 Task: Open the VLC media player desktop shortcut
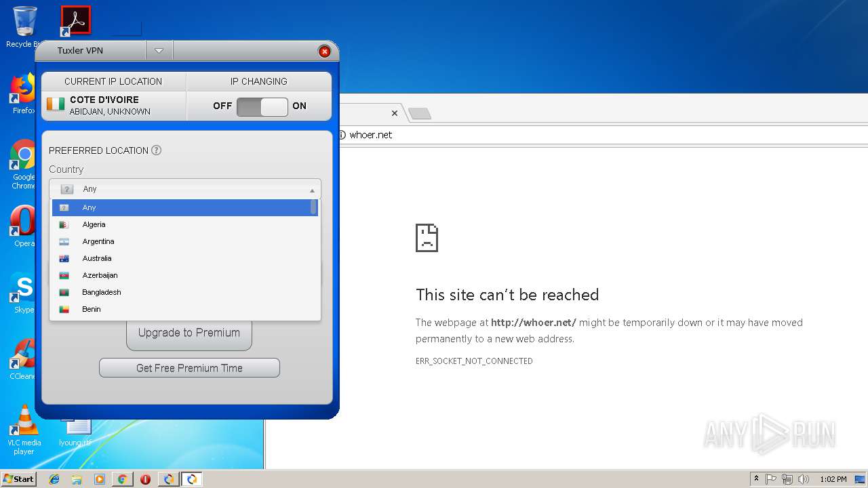coord(24,430)
